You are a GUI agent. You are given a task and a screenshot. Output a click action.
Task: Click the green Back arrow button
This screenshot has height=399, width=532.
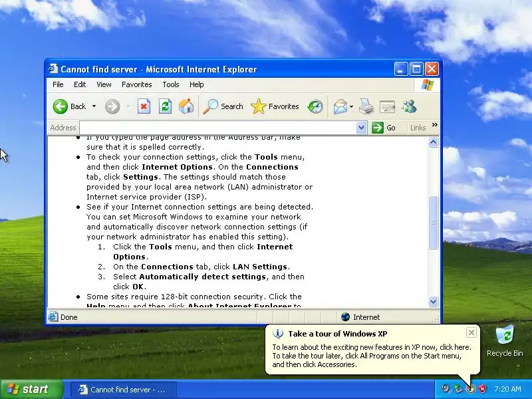coord(61,106)
